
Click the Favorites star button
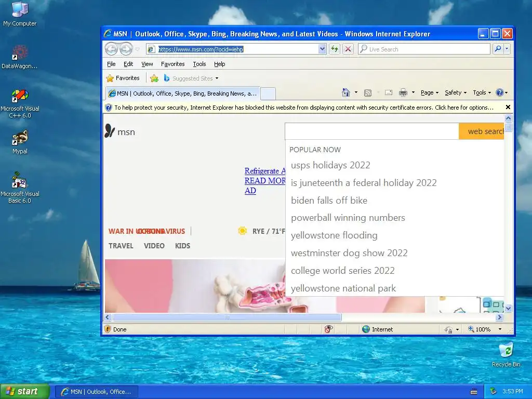click(x=123, y=78)
